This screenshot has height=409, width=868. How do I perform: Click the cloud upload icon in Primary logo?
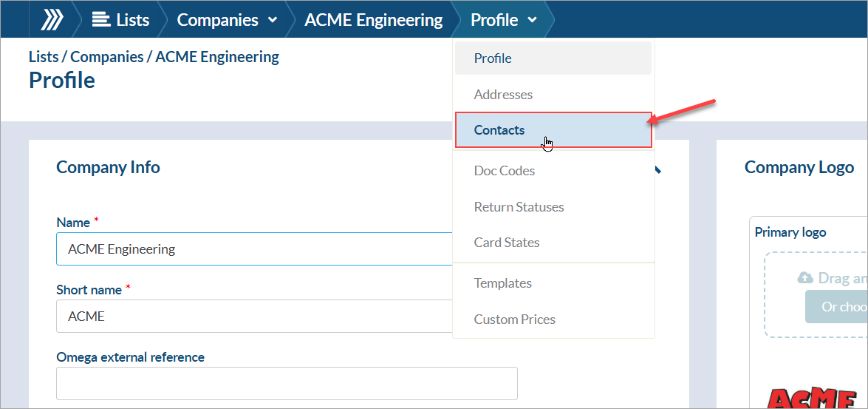[805, 278]
